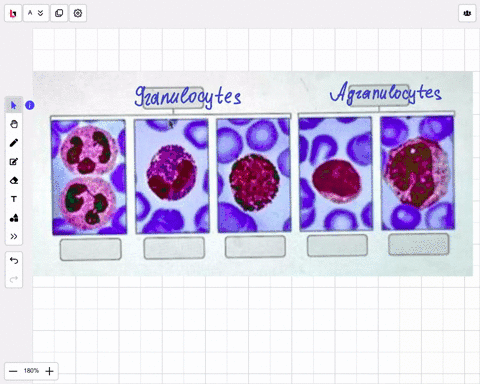Open the participants icon
The height and width of the screenshot is (384, 480).
(467, 13)
